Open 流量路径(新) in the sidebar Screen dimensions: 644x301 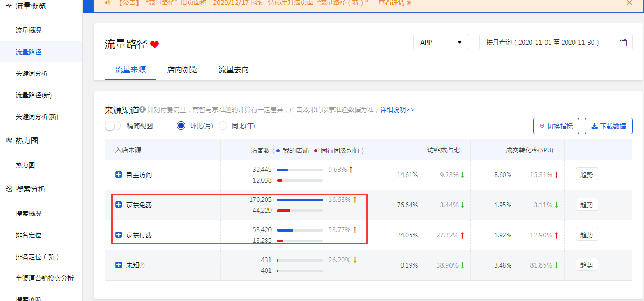pos(33,95)
